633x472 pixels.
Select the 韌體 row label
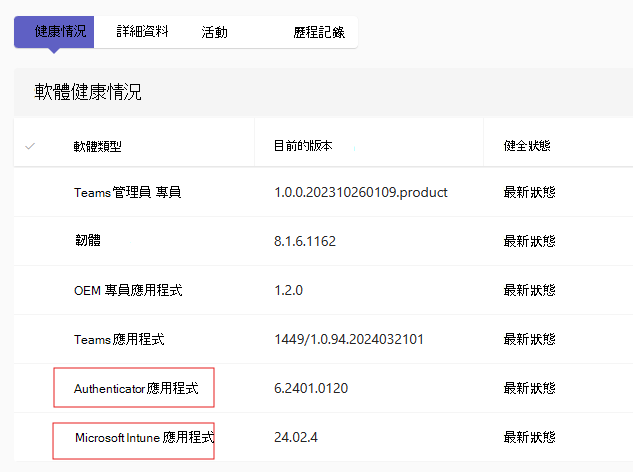tap(88, 241)
